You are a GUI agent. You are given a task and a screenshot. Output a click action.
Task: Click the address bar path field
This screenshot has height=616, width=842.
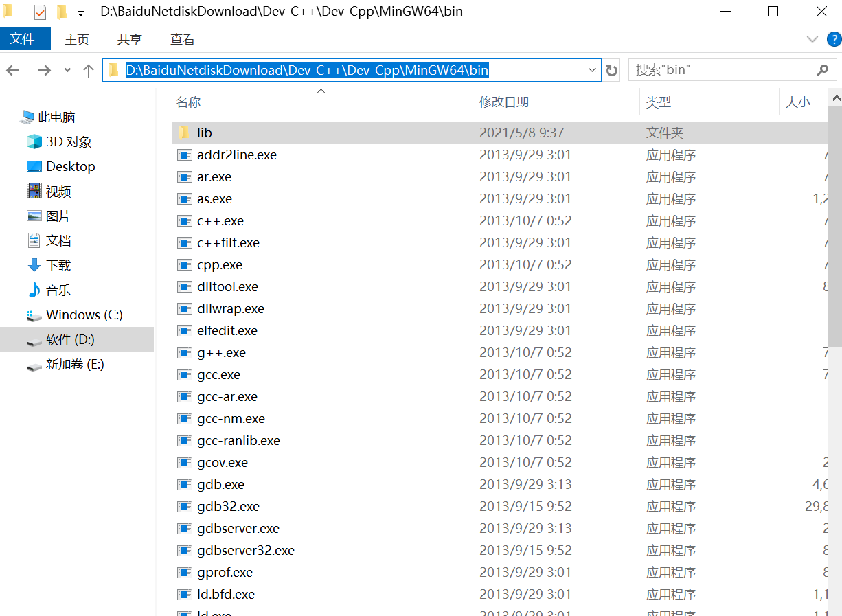[x=352, y=70]
